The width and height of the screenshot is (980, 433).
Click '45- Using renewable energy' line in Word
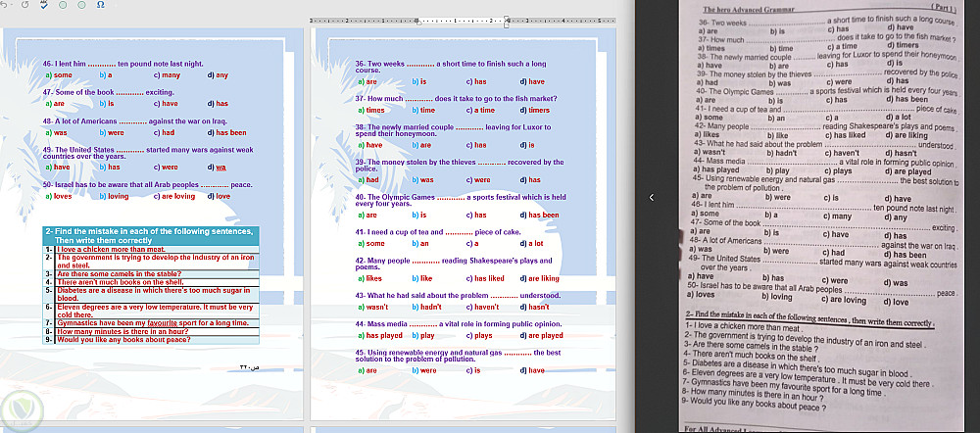click(x=458, y=356)
